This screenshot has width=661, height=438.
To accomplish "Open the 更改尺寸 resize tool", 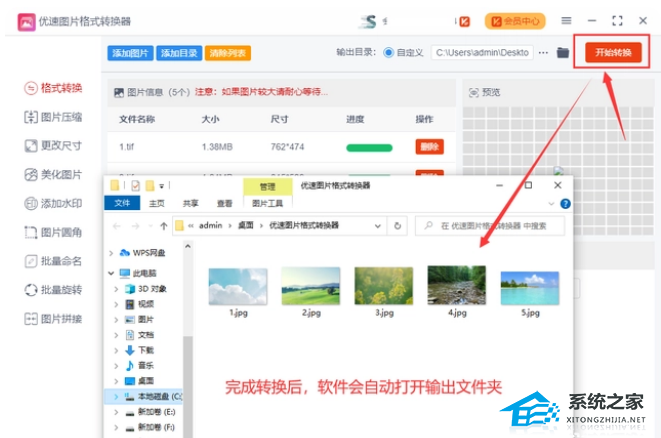I will (x=53, y=146).
